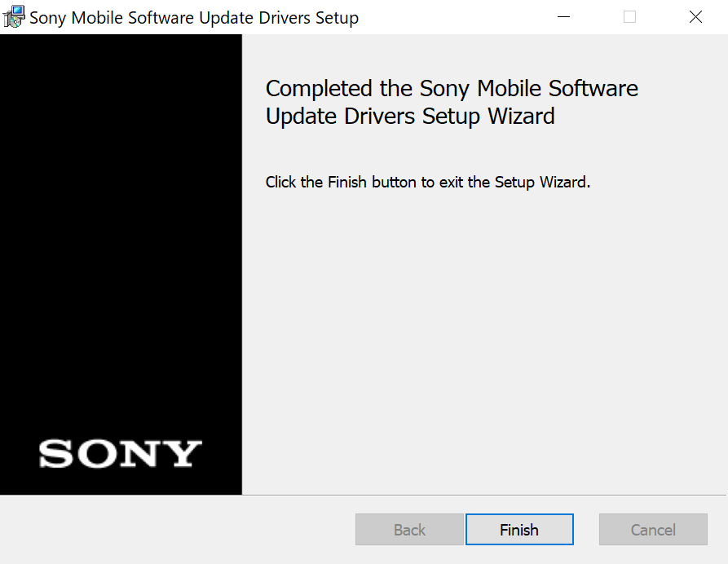Click the 'Update Drivers Setup Wizard' heading line
Image resolution: width=728 pixels, height=564 pixels.
coord(410,116)
